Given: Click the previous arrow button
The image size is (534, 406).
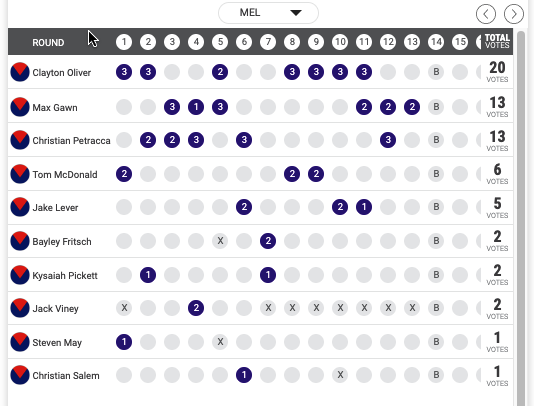Looking at the screenshot, I should coord(486,14).
